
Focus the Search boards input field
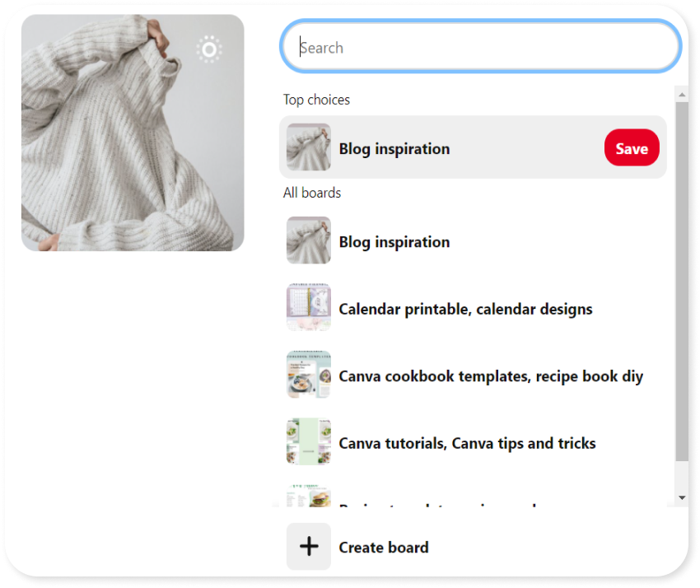(480, 46)
